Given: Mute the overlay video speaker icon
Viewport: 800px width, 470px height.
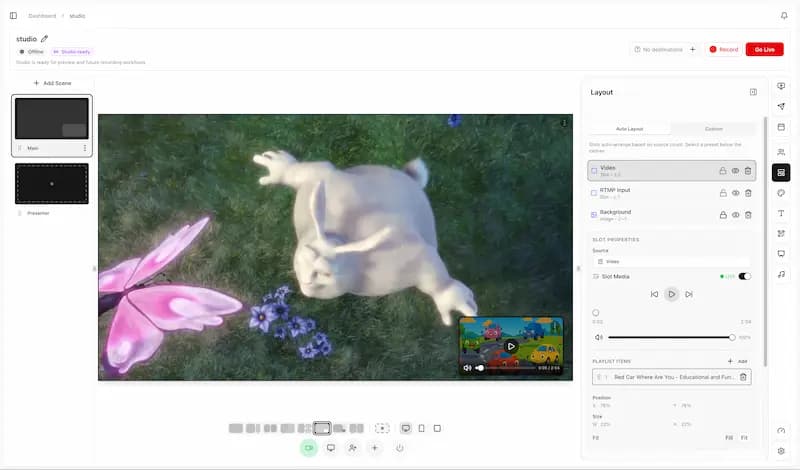Looking at the screenshot, I should pos(467,368).
